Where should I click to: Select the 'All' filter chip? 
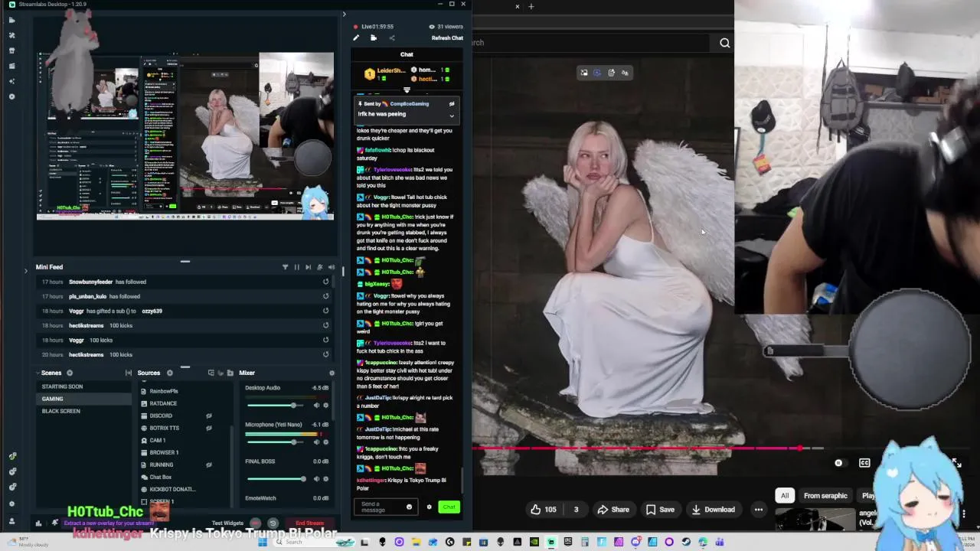pyautogui.click(x=785, y=496)
